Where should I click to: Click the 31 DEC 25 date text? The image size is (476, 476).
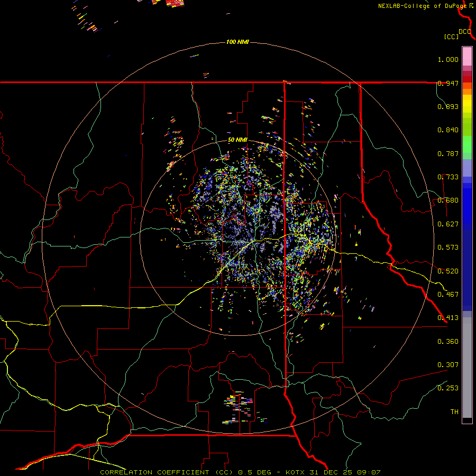pos(331,472)
